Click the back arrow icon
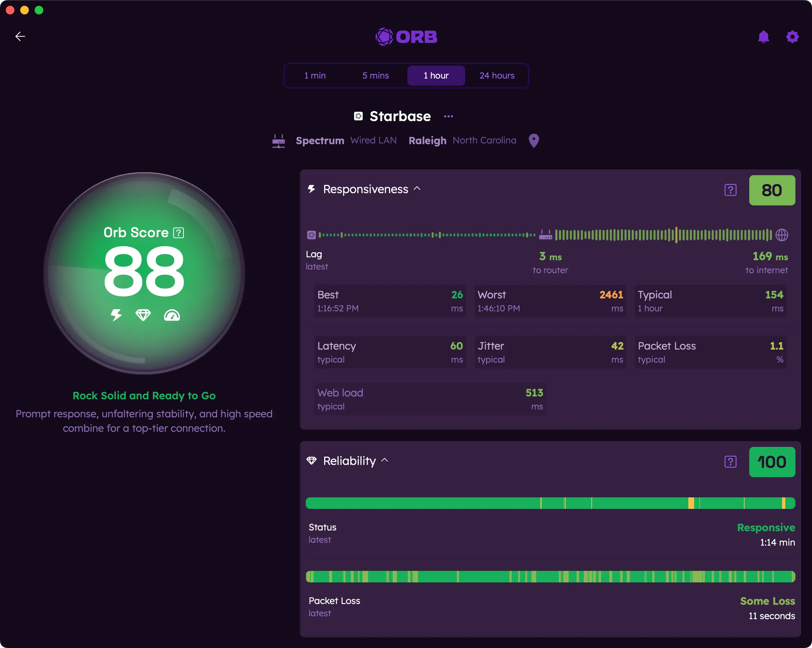 20,36
